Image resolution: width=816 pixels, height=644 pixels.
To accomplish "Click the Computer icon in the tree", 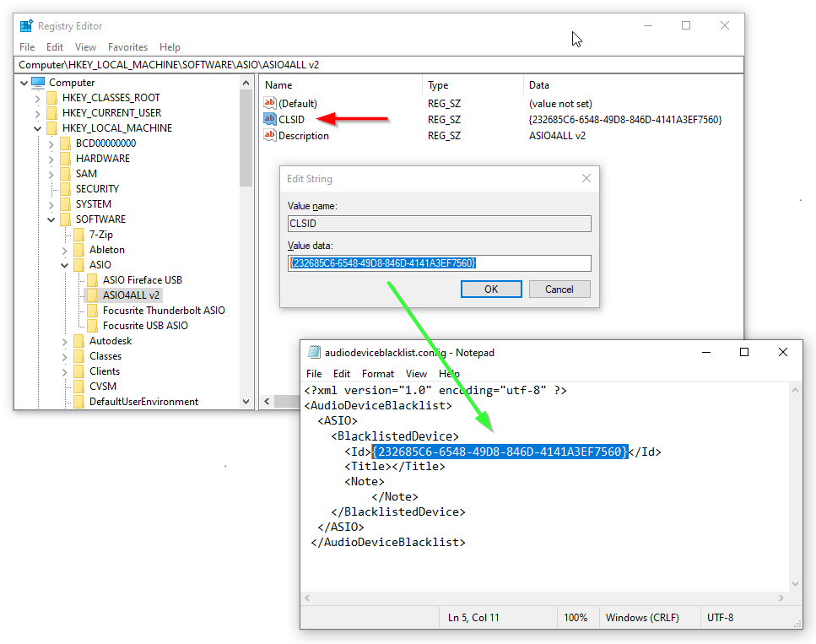I will 38,83.
